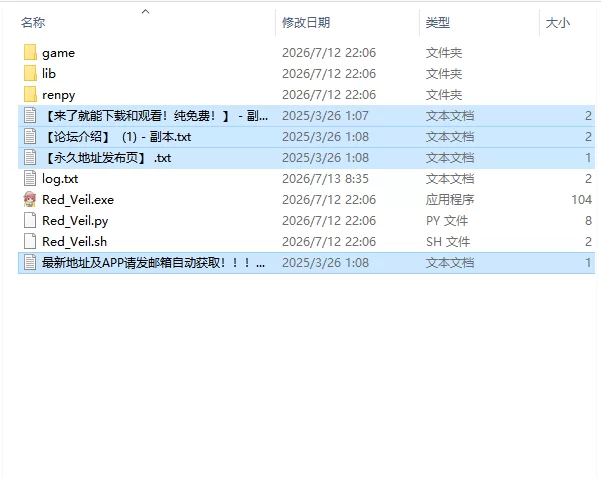Click 应用程序 type of Red_Veil.exe

click(x=450, y=199)
